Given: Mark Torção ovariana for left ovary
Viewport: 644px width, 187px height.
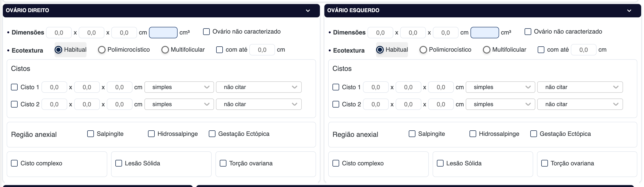Looking at the screenshot, I should [x=545, y=163].
